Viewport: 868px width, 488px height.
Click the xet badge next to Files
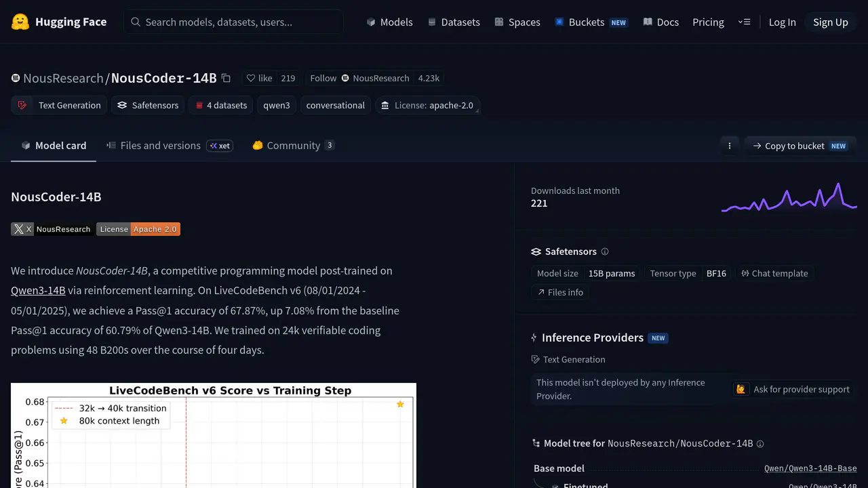[x=220, y=146]
